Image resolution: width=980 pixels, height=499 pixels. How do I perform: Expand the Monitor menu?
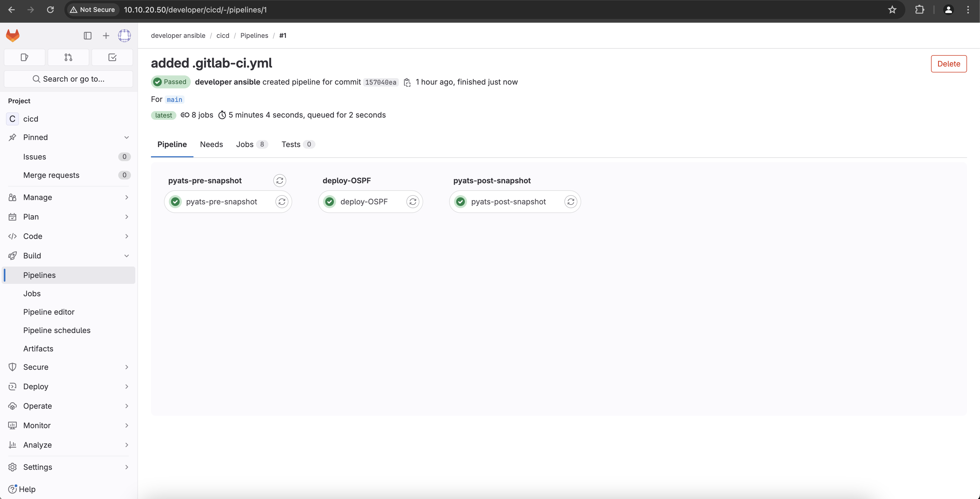point(68,425)
